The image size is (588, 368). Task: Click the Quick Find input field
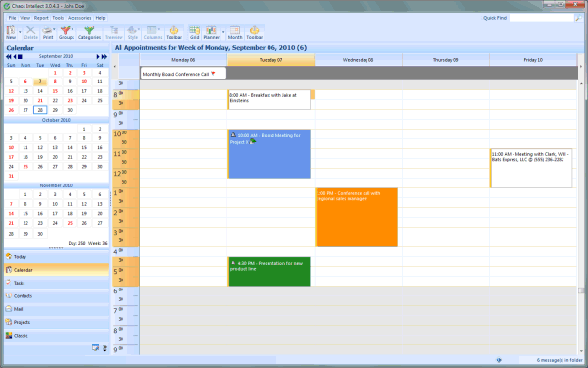tap(542, 18)
